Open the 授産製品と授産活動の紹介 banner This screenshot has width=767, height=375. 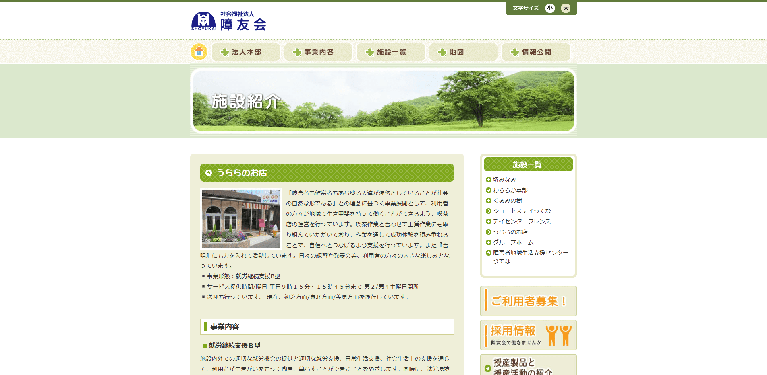pos(528,365)
